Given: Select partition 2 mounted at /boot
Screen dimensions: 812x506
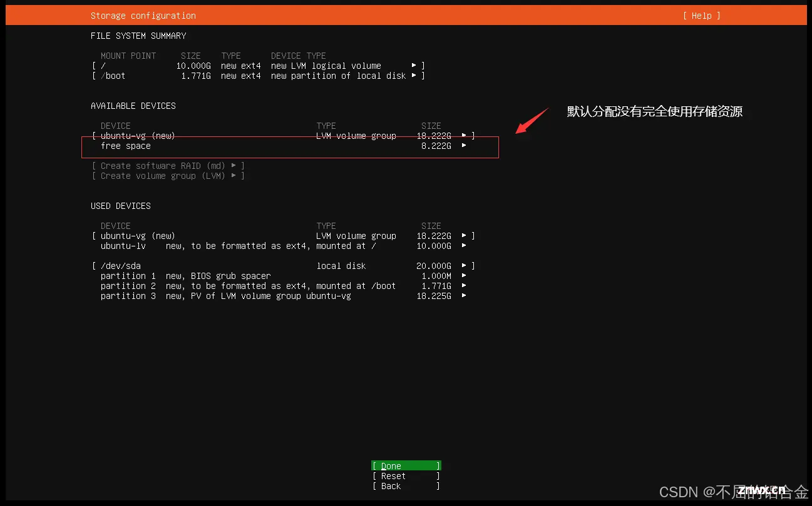Looking at the screenshot, I should click(283, 286).
